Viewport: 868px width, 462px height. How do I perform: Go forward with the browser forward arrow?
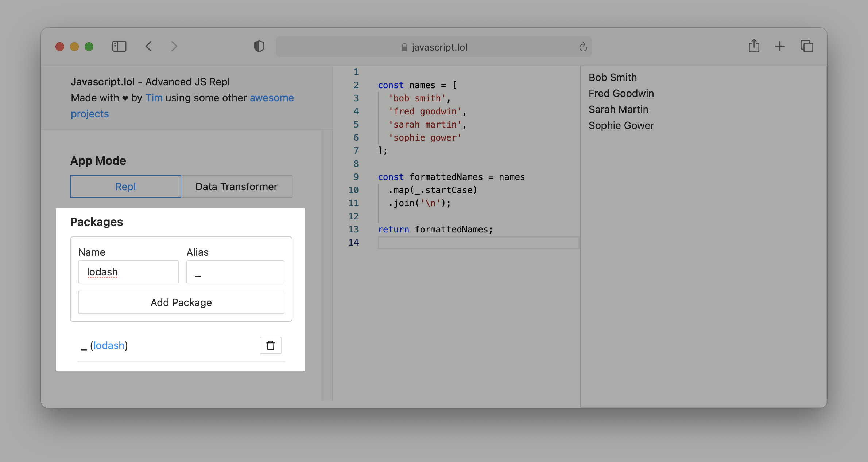click(x=174, y=47)
